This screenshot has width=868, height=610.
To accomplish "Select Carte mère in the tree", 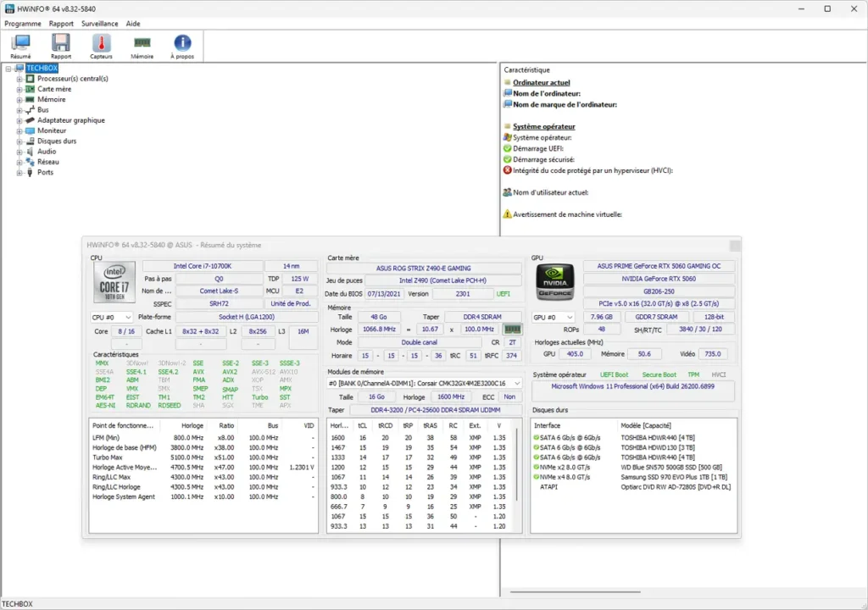I will (54, 89).
